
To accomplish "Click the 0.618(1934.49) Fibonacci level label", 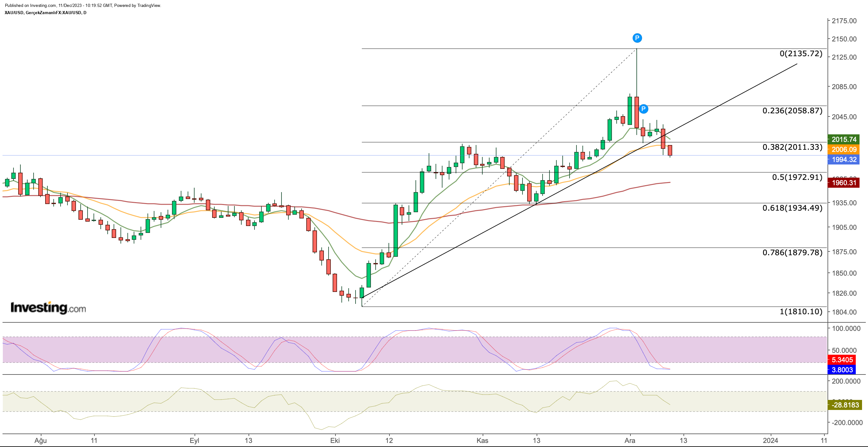I will tap(792, 208).
